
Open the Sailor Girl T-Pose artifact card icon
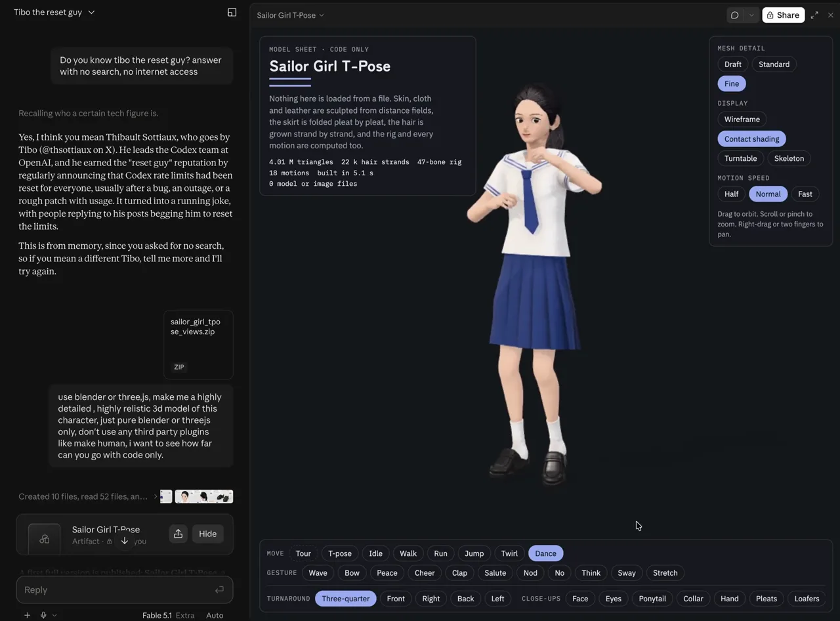pyautogui.click(x=45, y=539)
